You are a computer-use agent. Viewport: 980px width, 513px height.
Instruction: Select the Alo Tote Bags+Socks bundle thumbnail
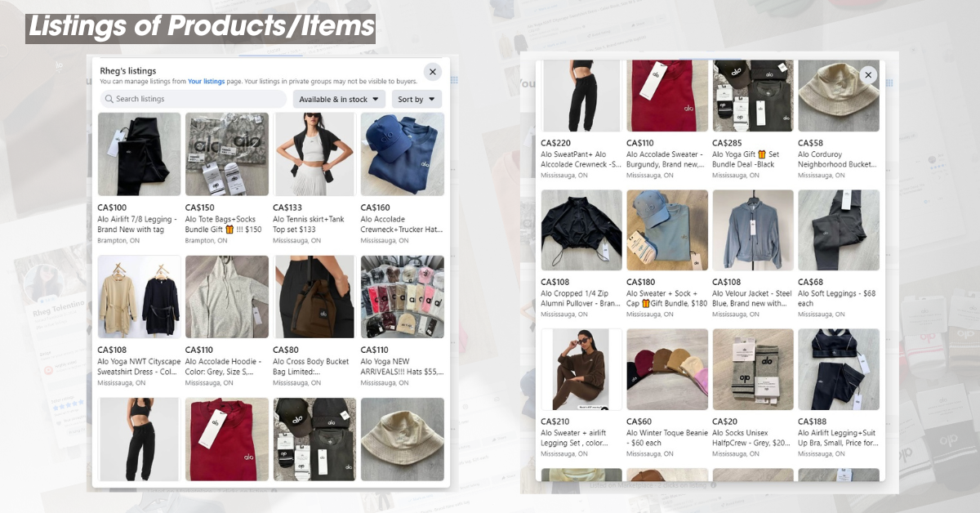point(226,154)
